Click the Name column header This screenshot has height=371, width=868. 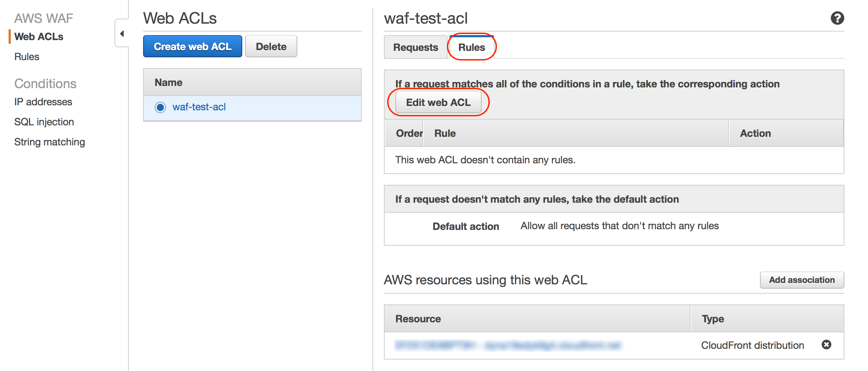pos(168,82)
